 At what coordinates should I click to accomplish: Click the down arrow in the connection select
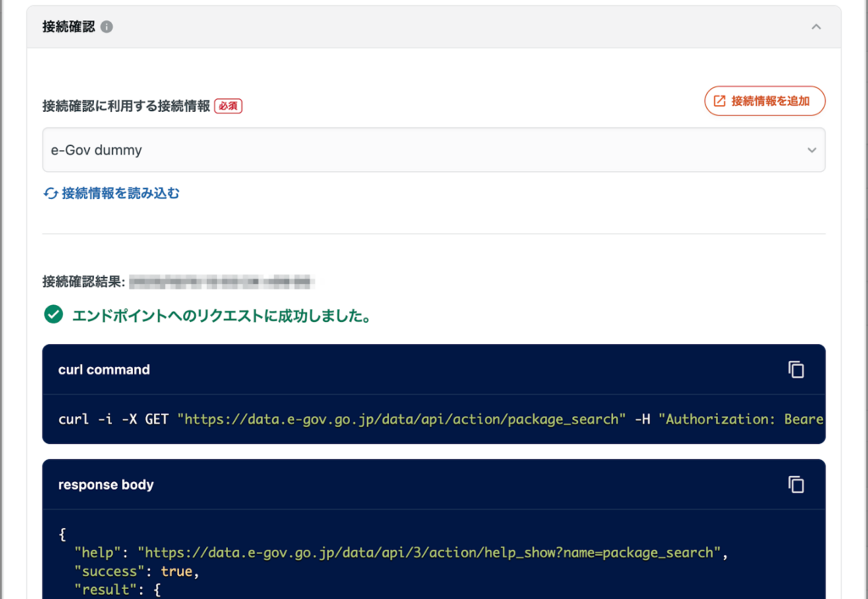pyautogui.click(x=811, y=150)
